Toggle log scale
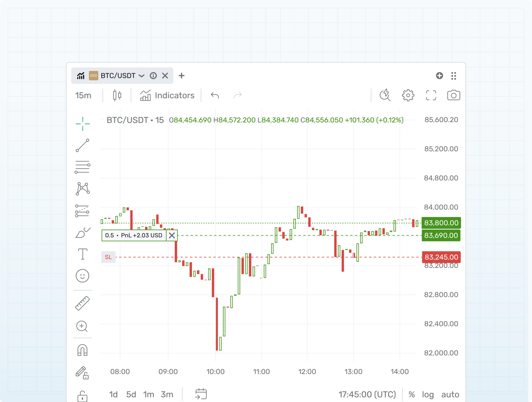532x402 pixels. coord(428,394)
